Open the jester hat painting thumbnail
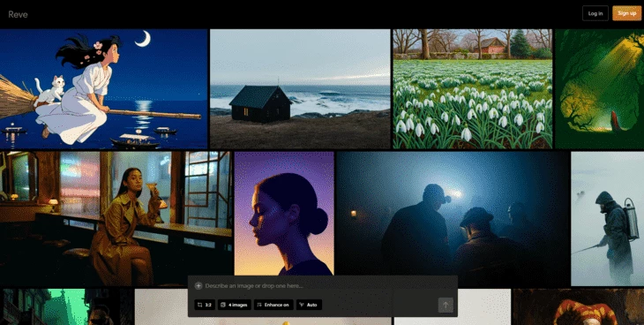This screenshot has width=644, height=325. click(579, 307)
